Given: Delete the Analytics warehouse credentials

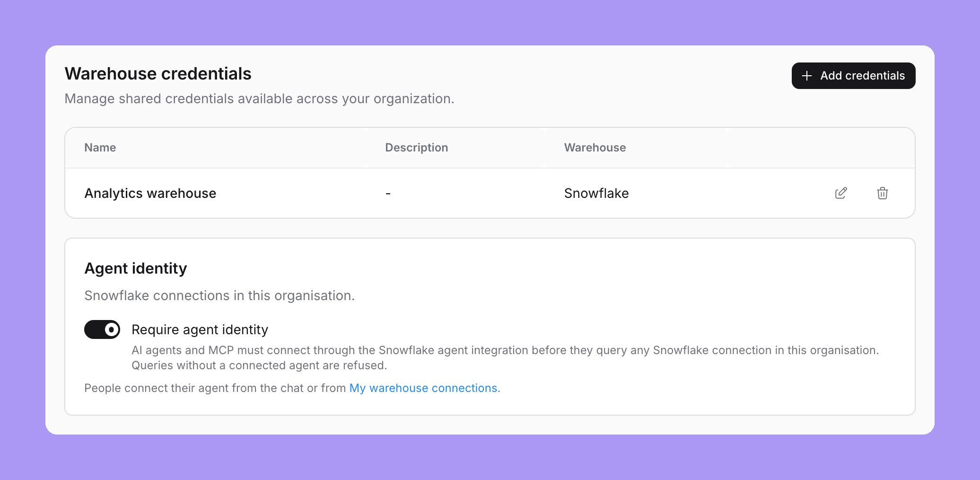Looking at the screenshot, I should pos(882,193).
